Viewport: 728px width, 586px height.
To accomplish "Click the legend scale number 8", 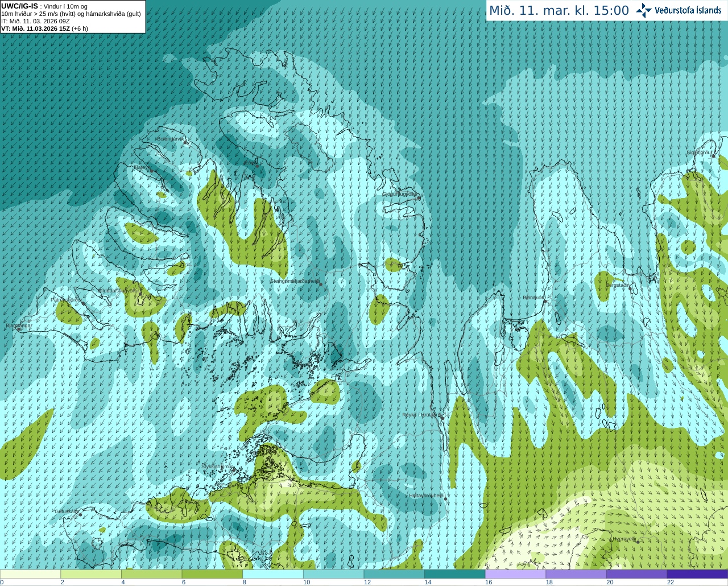I will (244, 582).
